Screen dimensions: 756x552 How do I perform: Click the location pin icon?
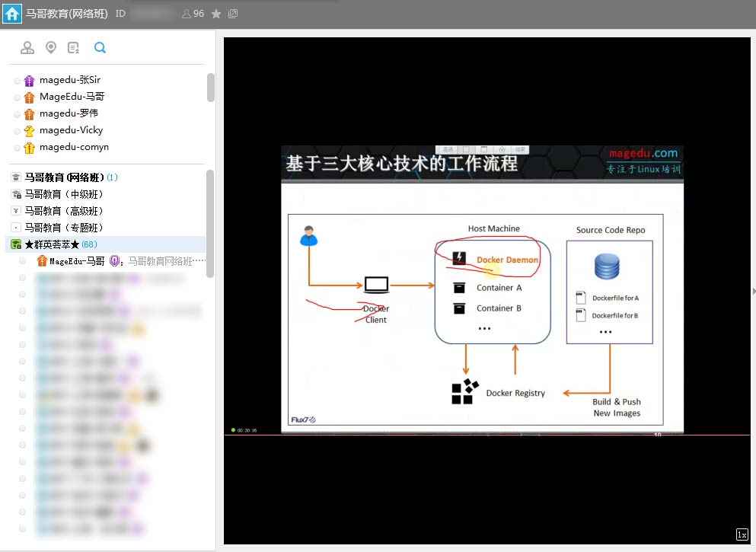(51, 48)
